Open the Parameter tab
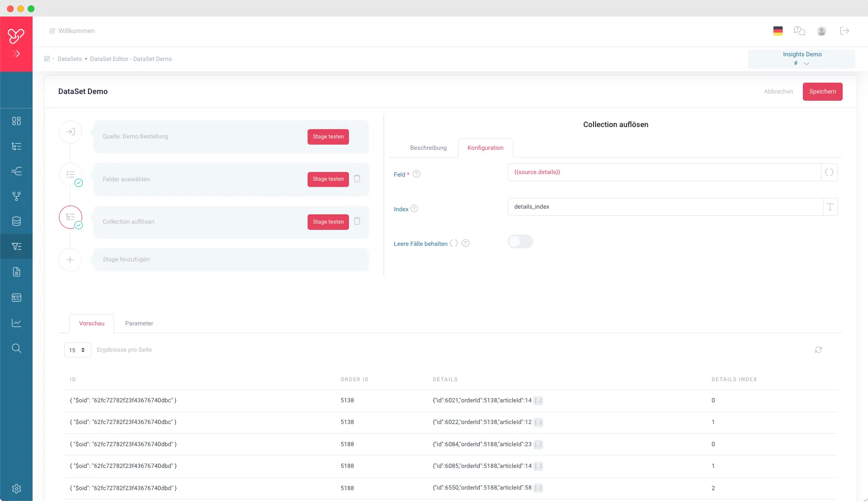 [139, 323]
